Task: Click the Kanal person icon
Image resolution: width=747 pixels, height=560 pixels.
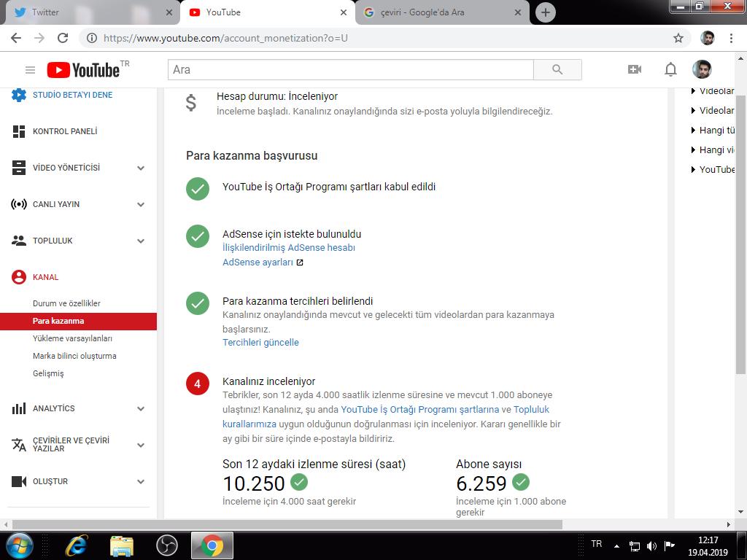Action: [18, 277]
